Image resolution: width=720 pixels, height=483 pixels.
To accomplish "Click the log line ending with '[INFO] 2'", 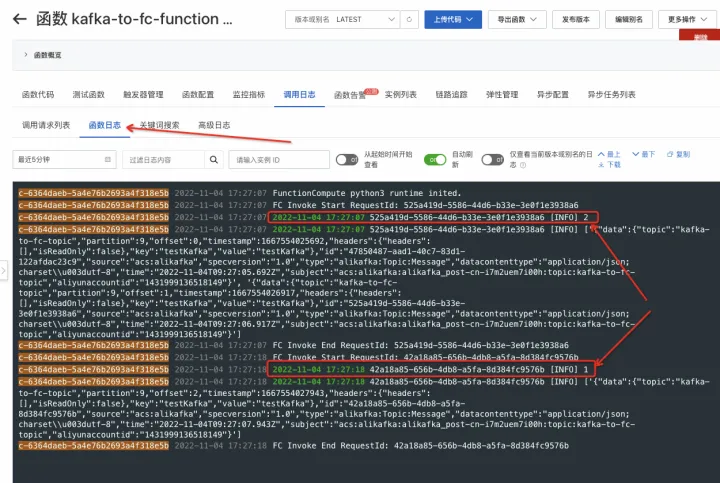I will tap(433, 217).
